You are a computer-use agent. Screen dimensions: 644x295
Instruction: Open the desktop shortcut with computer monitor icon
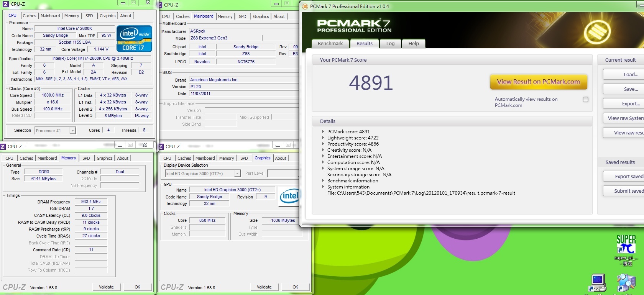pyautogui.click(x=597, y=284)
